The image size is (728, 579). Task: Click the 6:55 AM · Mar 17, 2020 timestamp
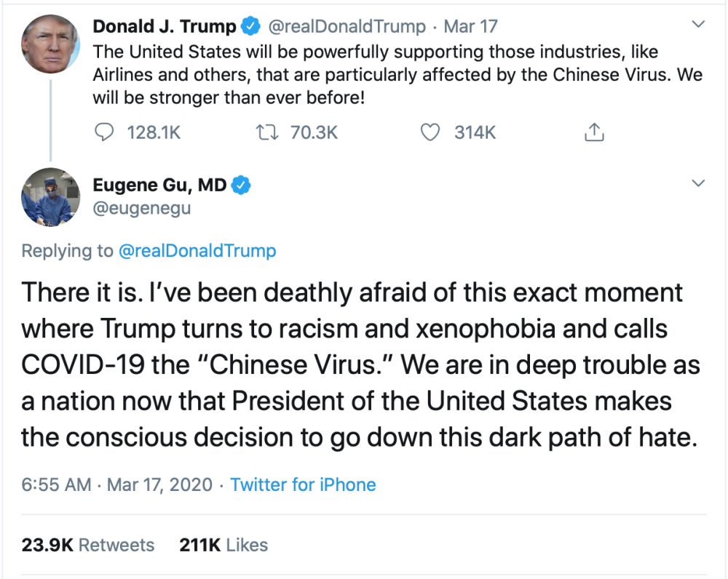coord(116,484)
